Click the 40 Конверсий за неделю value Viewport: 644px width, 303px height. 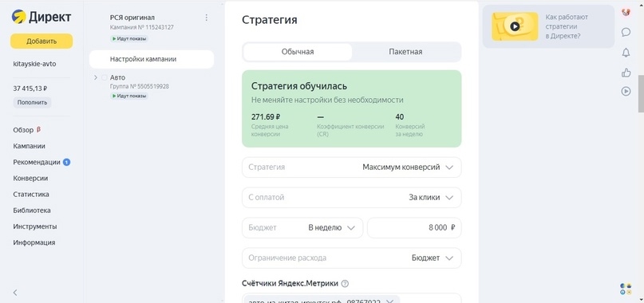(400, 117)
